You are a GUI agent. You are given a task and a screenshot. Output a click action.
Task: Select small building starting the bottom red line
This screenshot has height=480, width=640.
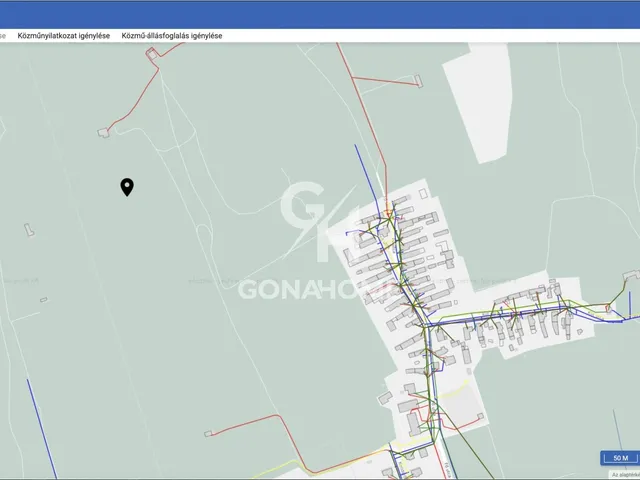[x=208, y=433]
